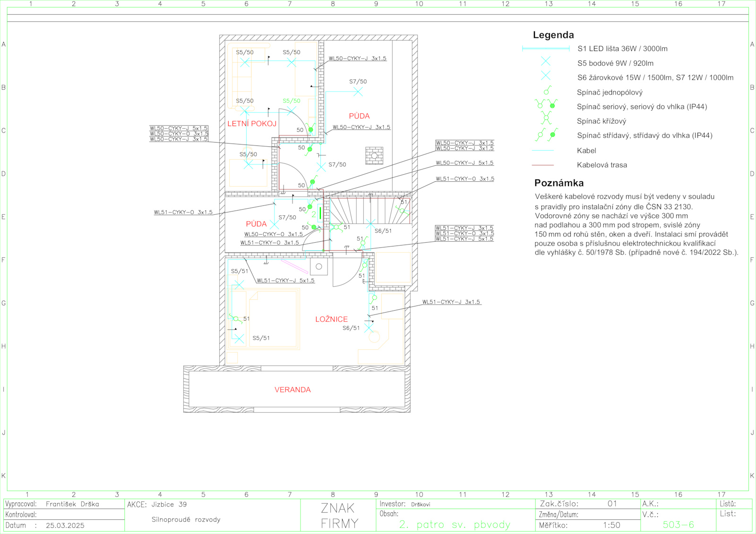Click the Legenda heading
756x534 pixels.
tap(553, 35)
